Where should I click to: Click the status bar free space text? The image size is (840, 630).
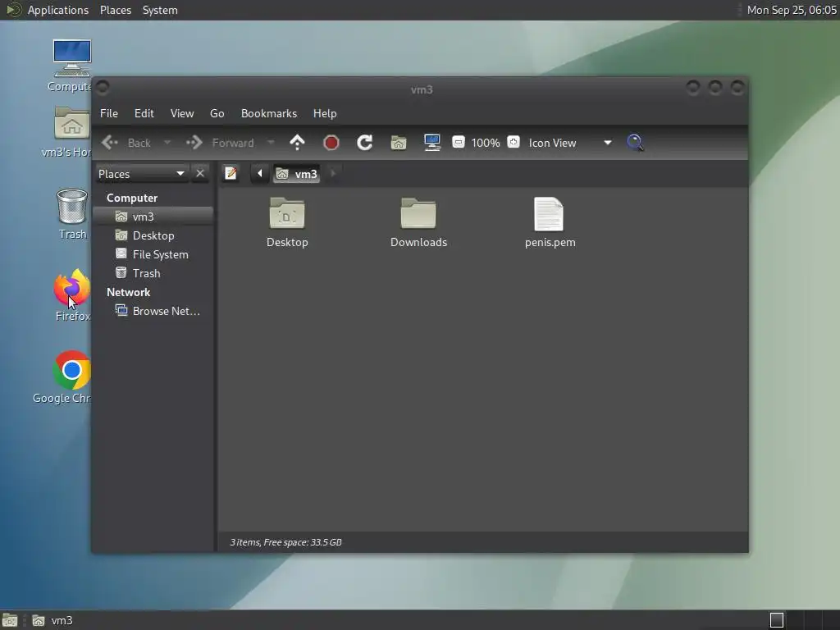click(x=285, y=542)
